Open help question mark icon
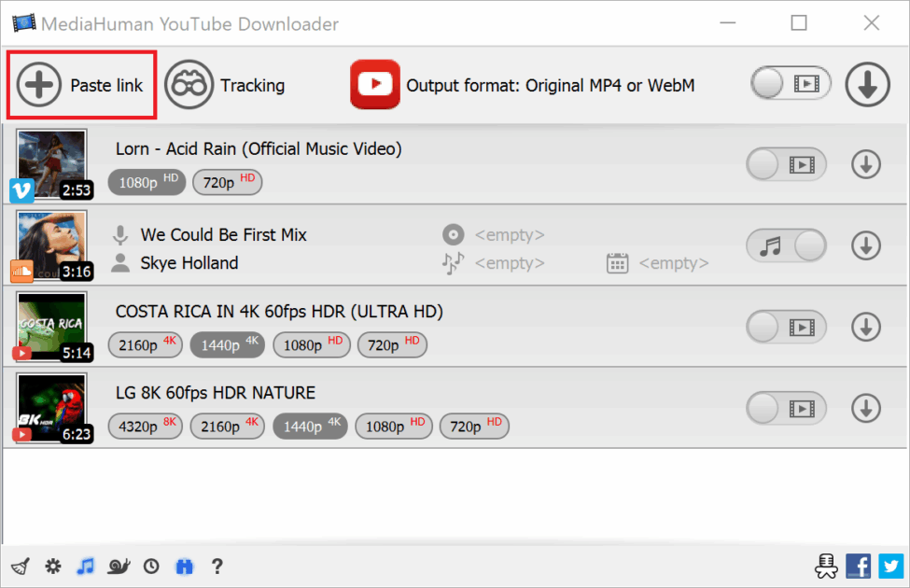Image resolution: width=910 pixels, height=588 pixels. pyautogui.click(x=217, y=566)
